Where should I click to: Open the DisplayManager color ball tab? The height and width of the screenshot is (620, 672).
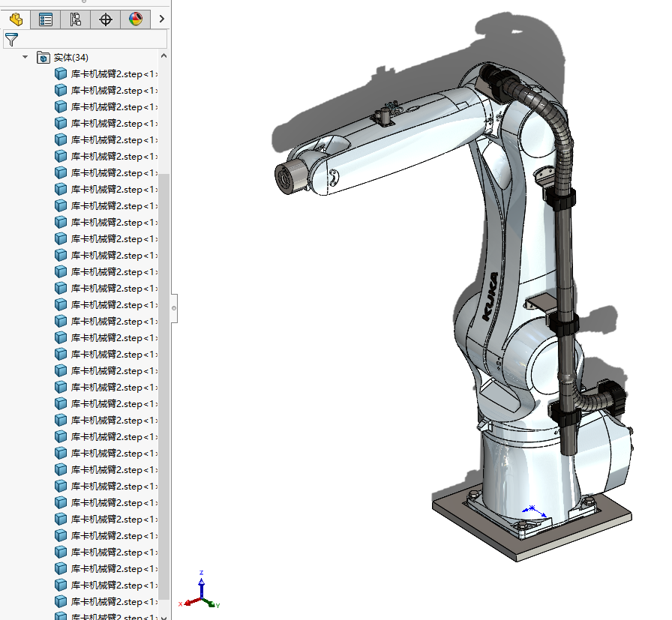point(135,19)
